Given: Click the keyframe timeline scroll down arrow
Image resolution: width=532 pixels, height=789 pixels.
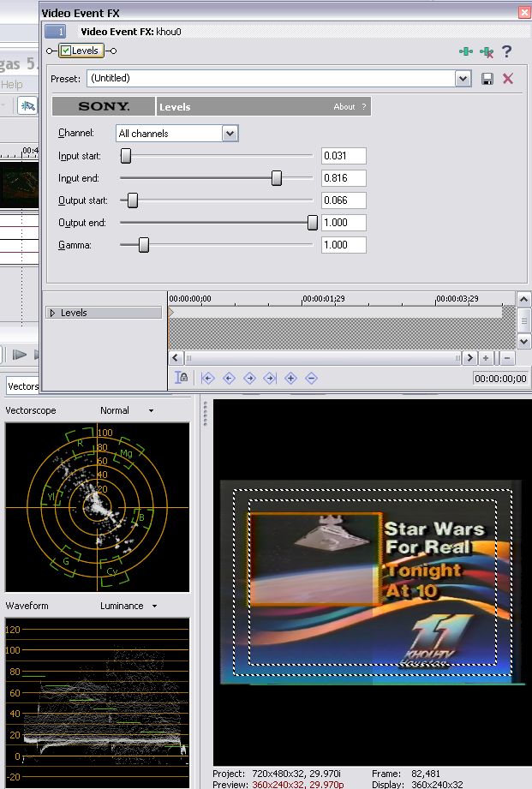Looking at the screenshot, I should (523, 342).
